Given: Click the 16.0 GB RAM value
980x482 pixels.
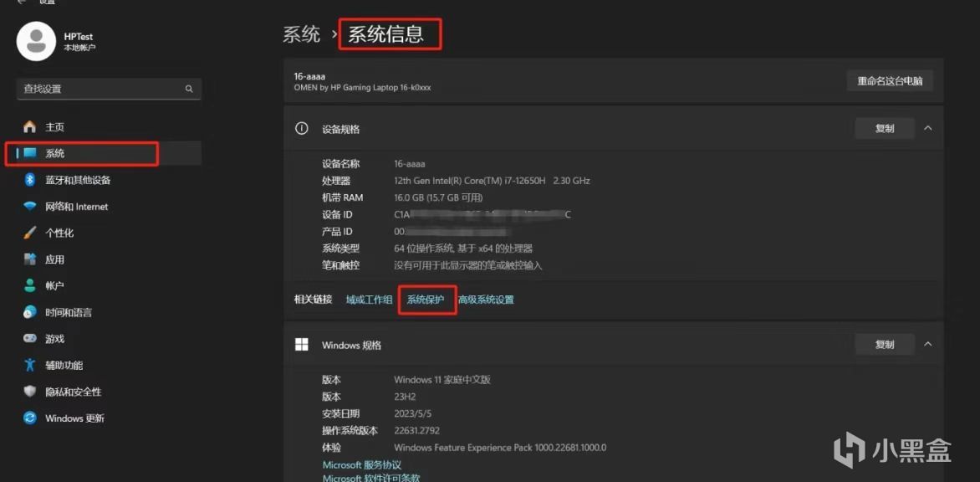Looking at the screenshot, I should pyautogui.click(x=438, y=197).
